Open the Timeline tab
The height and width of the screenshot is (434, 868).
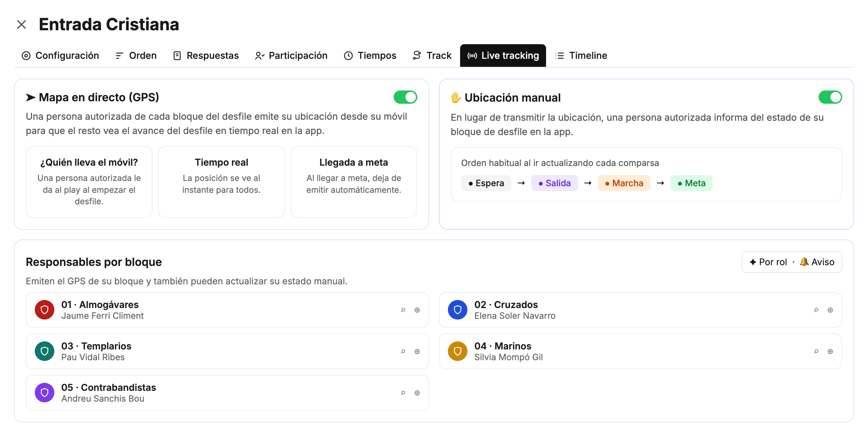click(x=581, y=56)
